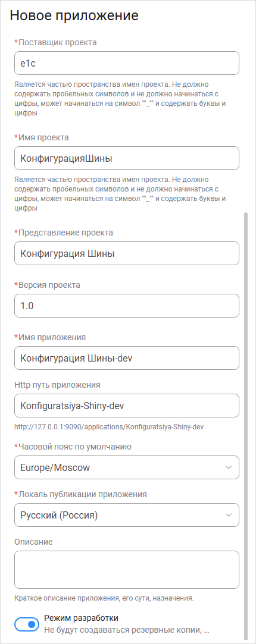
Task: Click the Не будут создаваться резервные копии text
Action: click(x=127, y=629)
